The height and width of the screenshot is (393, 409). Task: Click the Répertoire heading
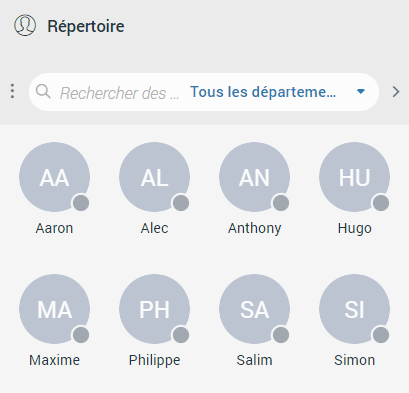click(x=86, y=26)
